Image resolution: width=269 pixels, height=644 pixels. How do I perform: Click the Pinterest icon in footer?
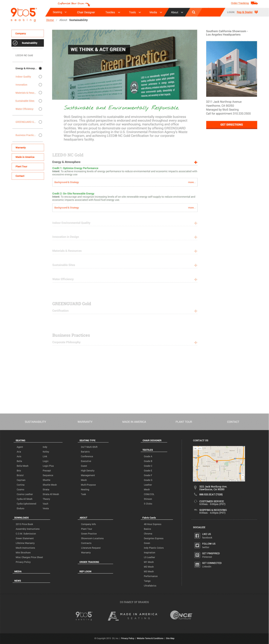tap(197, 555)
